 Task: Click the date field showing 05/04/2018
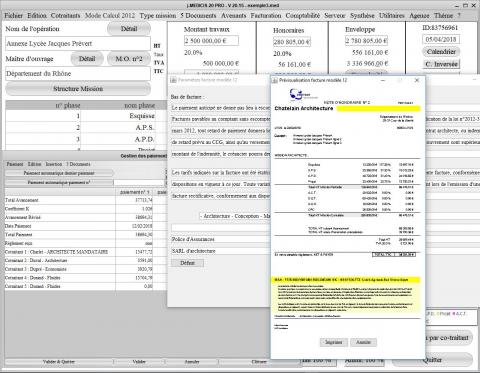[x=441, y=39]
